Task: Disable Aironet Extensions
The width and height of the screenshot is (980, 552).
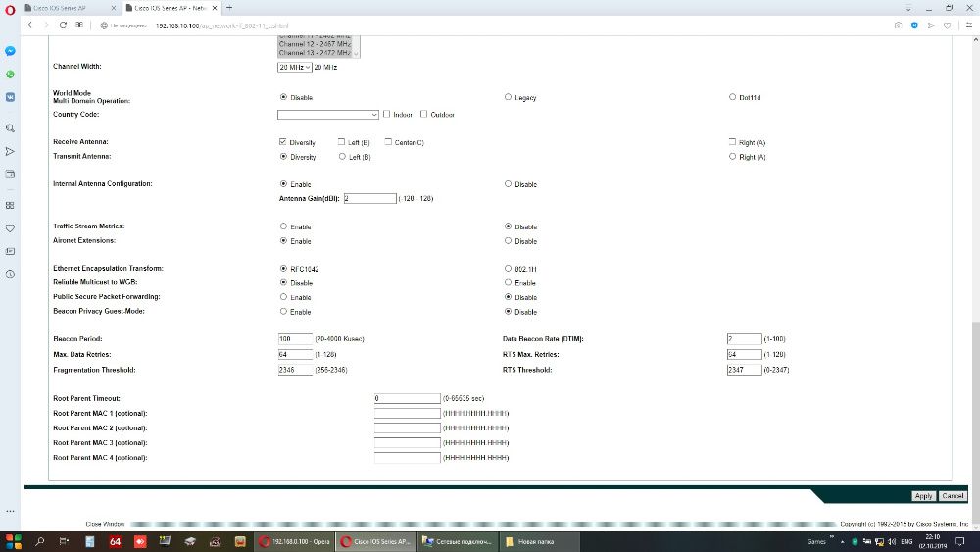Action: tap(508, 240)
